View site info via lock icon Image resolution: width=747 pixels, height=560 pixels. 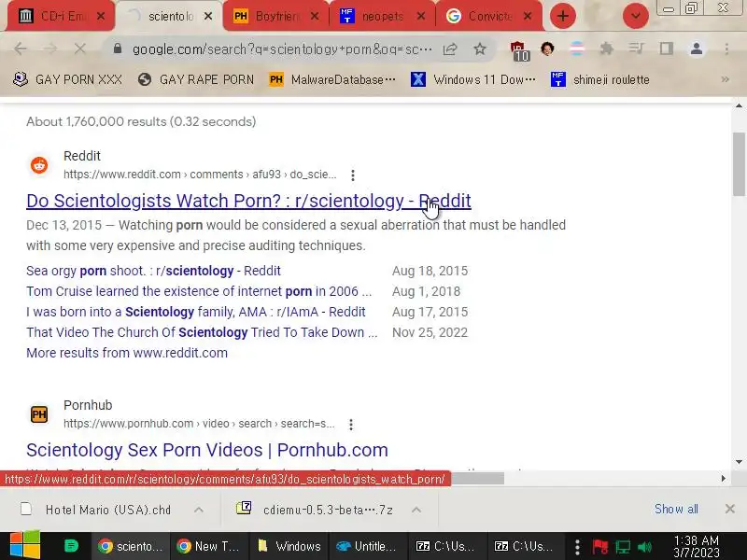point(118,49)
